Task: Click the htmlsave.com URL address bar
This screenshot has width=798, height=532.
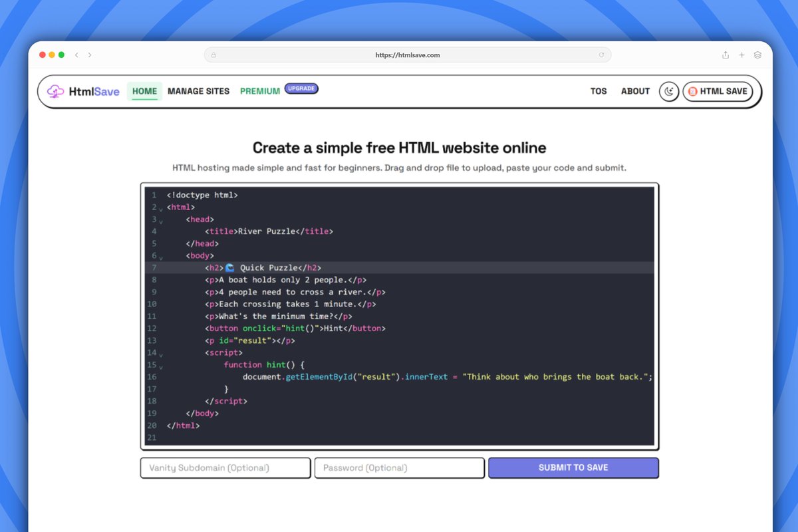Action: (x=408, y=55)
